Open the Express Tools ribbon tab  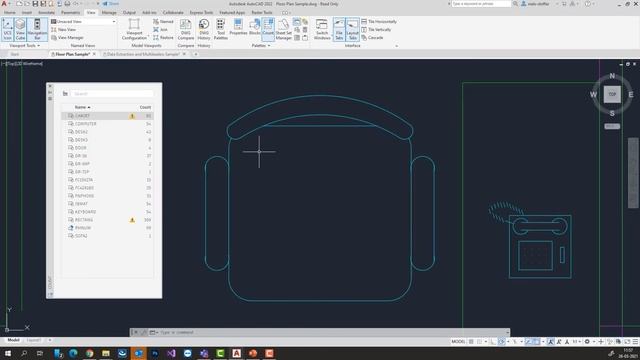point(201,13)
